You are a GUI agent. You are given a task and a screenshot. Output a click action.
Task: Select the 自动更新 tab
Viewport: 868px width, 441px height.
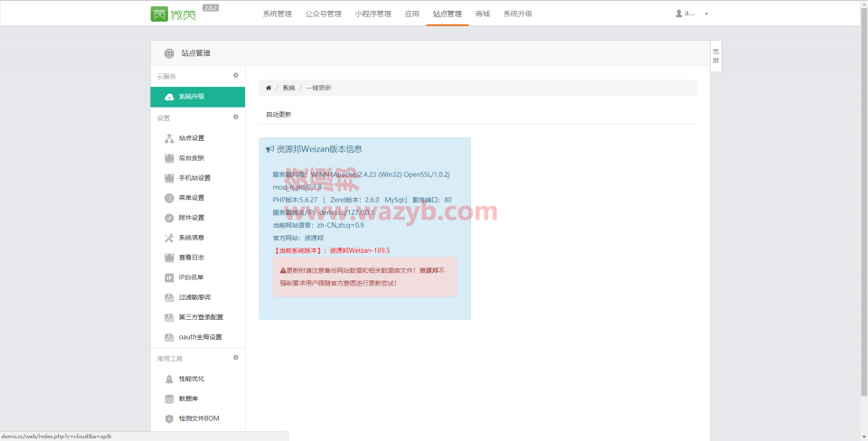(x=278, y=115)
